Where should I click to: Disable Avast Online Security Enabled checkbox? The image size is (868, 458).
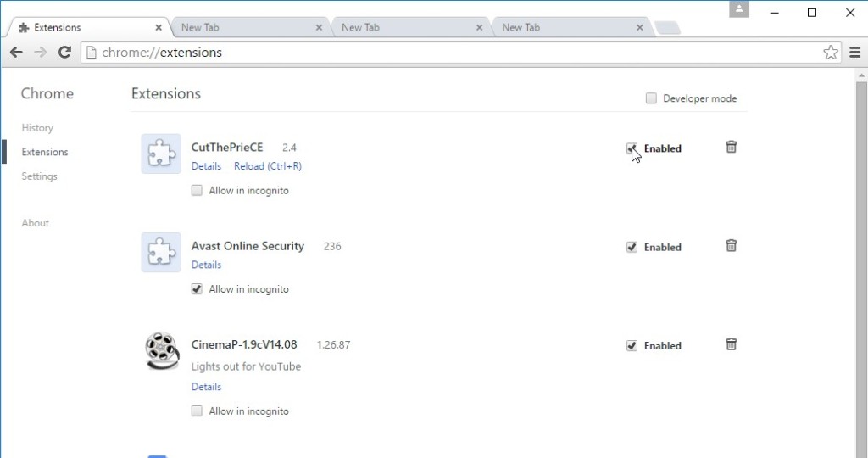point(632,247)
